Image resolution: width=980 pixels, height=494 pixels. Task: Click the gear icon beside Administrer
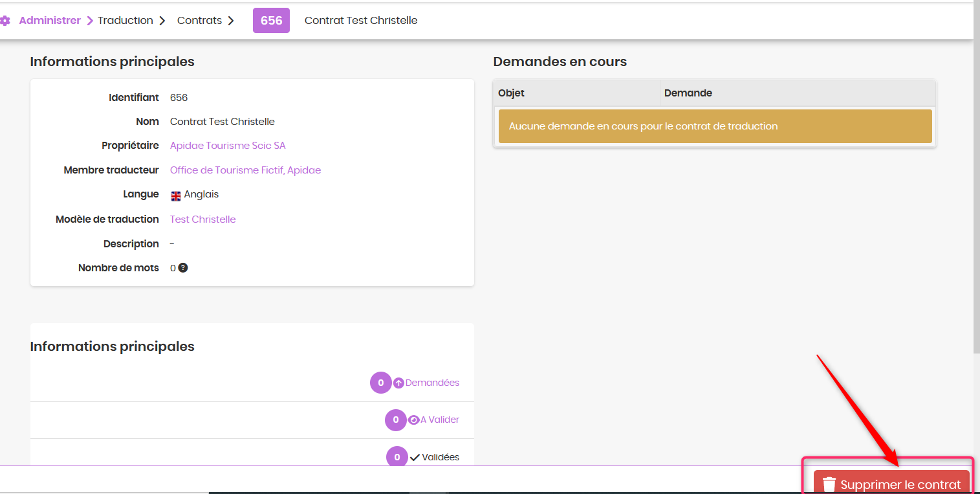[5, 21]
